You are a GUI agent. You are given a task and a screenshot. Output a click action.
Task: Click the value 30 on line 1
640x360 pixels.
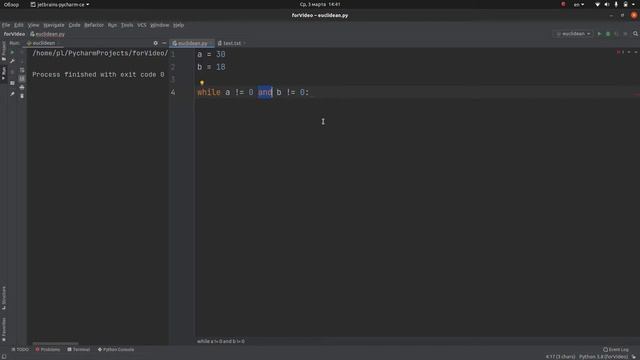pyautogui.click(x=220, y=54)
